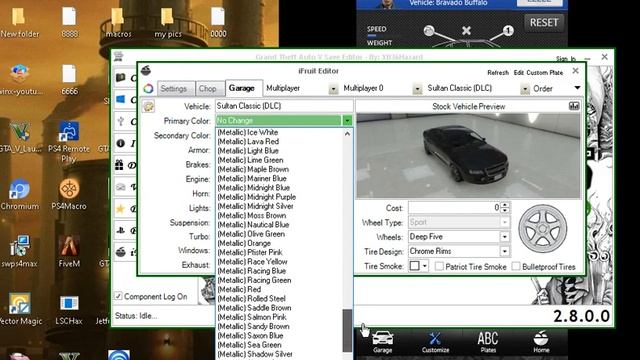The image size is (640, 360).
Task: Open the macros folder on desktop
Action: pos(118,23)
